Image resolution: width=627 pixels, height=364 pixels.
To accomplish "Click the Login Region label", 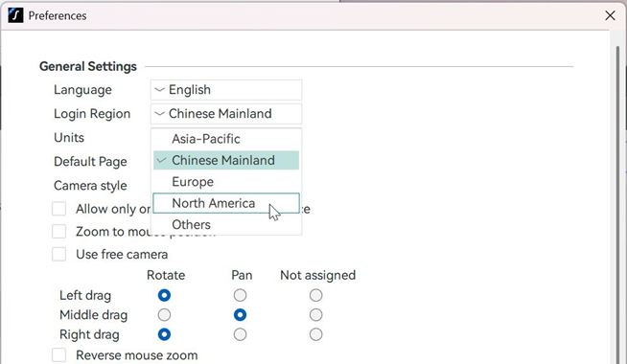I will (x=92, y=114).
